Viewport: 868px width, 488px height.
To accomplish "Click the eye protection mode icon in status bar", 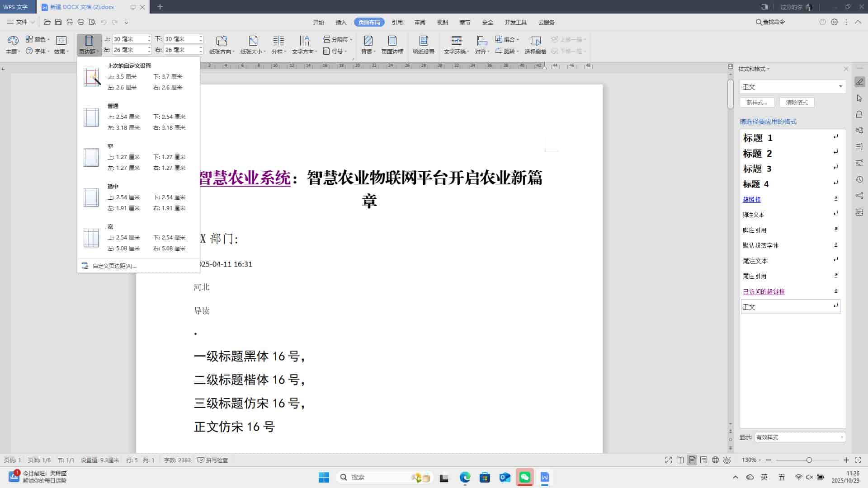I will pos(727,460).
